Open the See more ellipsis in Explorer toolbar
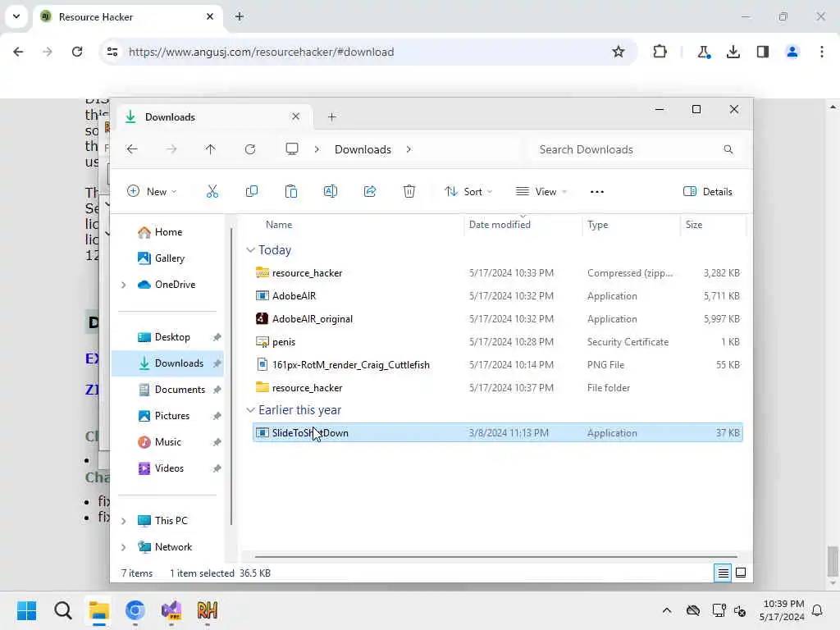Viewport: 840px width, 630px height. (597, 192)
